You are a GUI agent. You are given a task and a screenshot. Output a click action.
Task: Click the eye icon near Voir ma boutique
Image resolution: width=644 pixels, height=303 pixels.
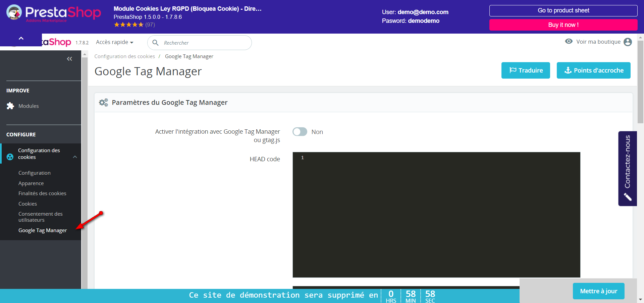click(569, 41)
